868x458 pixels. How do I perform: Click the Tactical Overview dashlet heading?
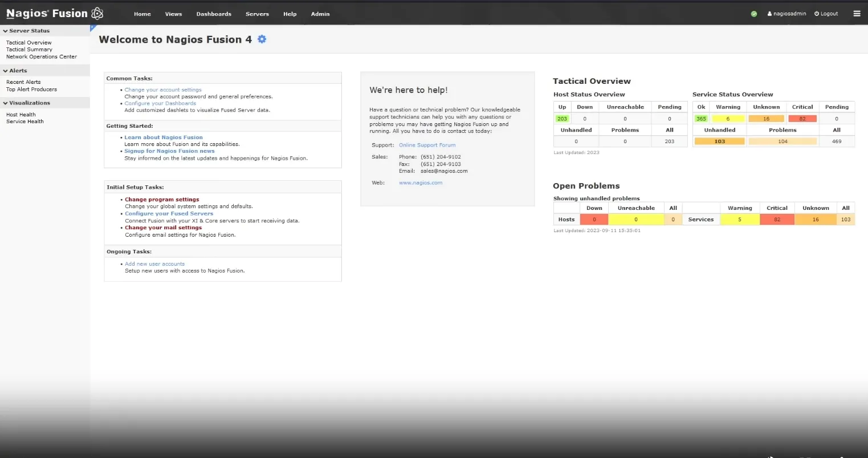[x=592, y=81]
